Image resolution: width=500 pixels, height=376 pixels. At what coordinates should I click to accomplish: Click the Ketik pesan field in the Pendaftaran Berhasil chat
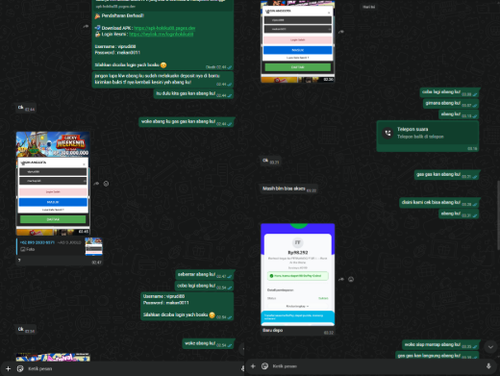coord(133,369)
